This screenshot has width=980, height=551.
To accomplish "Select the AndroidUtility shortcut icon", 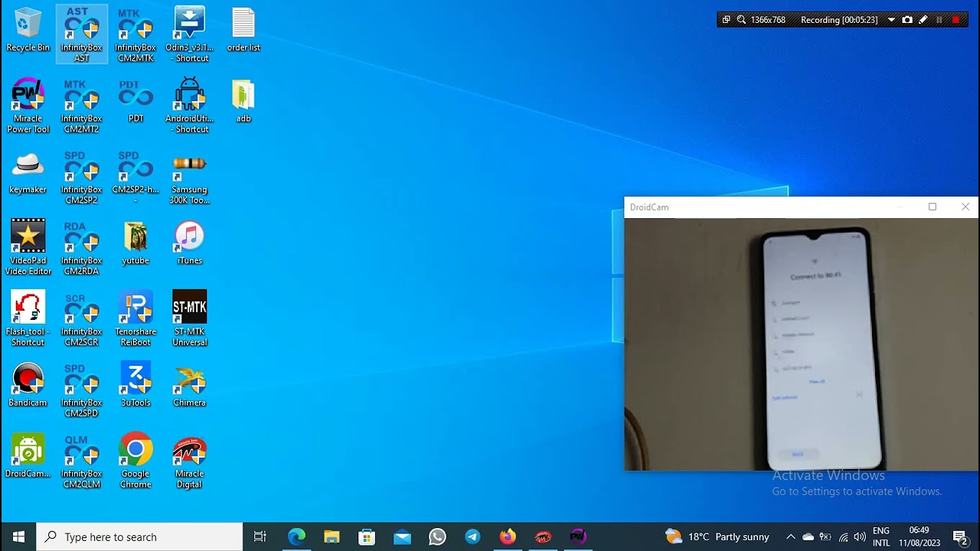I will 189,106.
